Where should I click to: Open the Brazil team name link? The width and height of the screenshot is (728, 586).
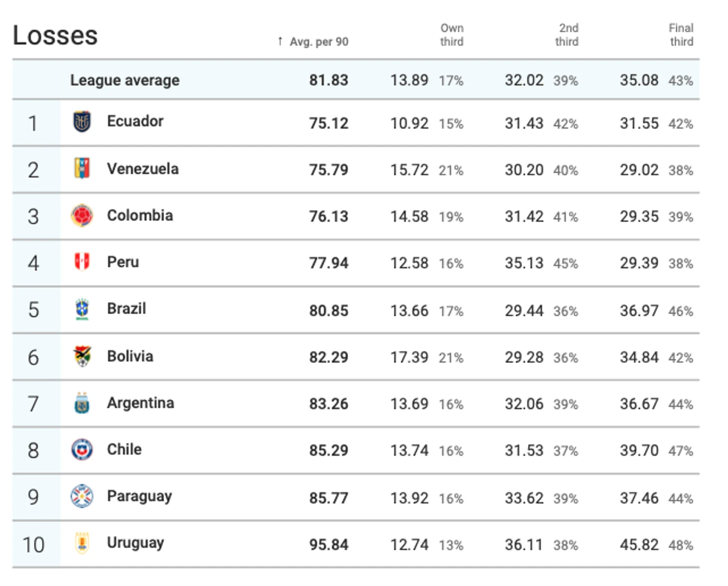coord(127,309)
